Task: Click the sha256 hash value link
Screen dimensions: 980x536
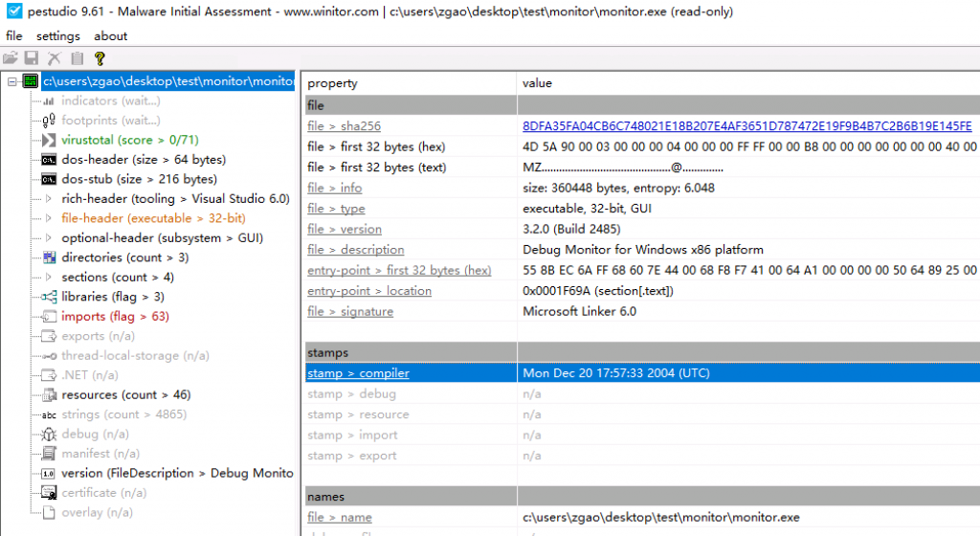Action: [x=746, y=126]
